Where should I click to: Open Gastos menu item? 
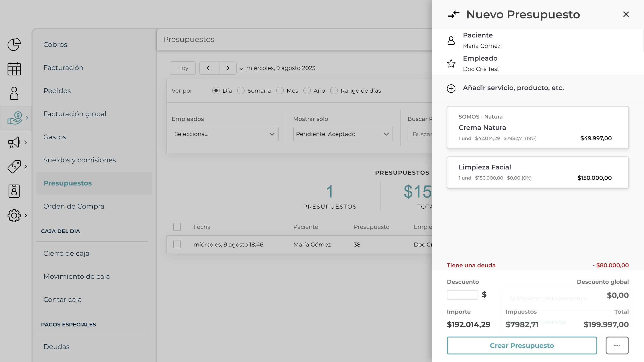[x=55, y=137]
